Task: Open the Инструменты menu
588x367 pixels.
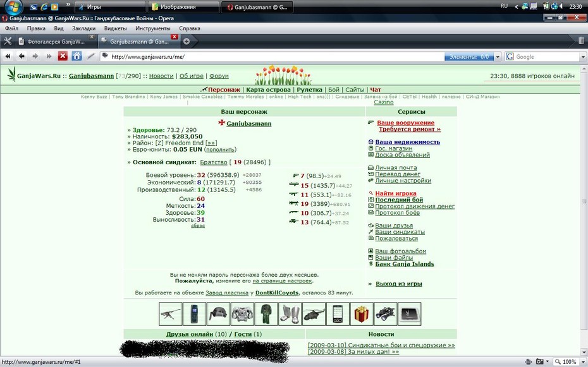Action: [152, 28]
